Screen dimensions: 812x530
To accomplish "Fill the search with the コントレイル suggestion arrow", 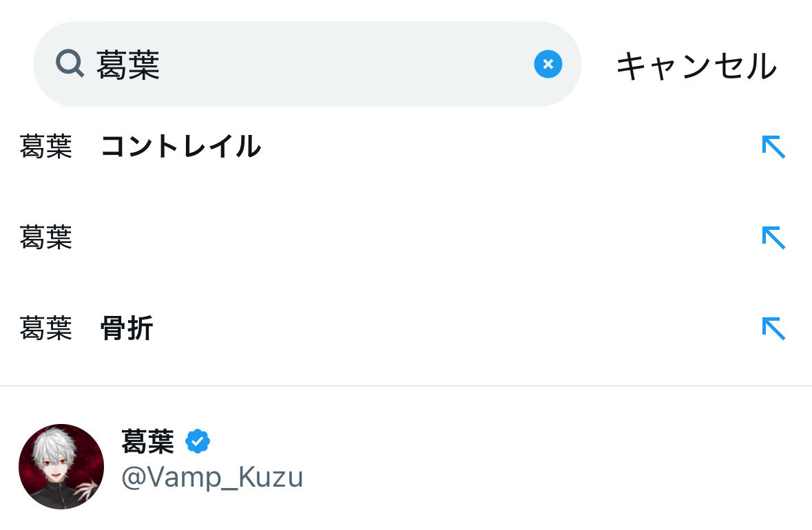I will click(773, 147).
